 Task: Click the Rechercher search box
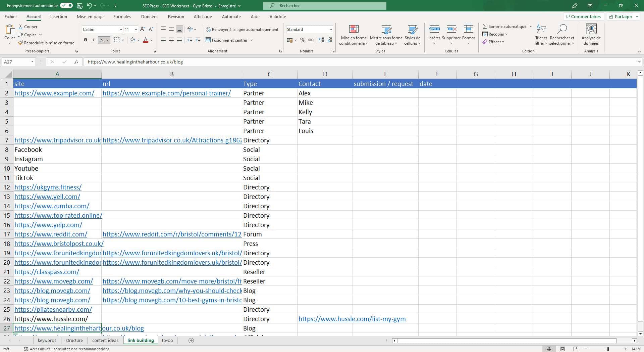[325, 6]
